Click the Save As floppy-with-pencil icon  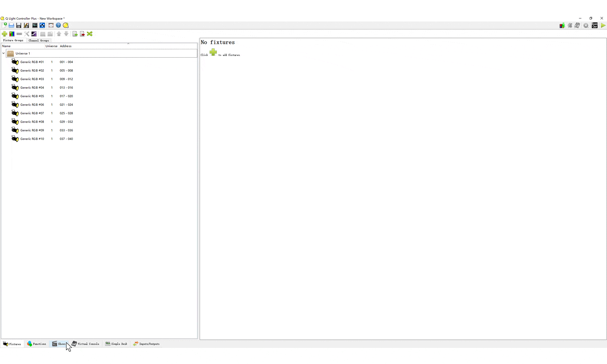pos(26,25)
